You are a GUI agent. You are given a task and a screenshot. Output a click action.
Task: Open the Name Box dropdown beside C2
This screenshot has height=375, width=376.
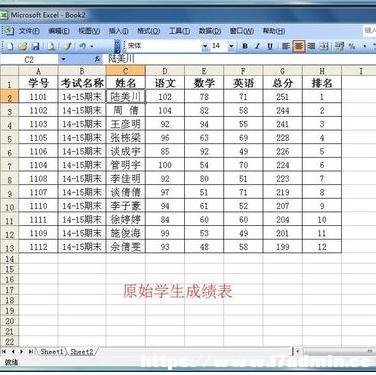point(63,60)
